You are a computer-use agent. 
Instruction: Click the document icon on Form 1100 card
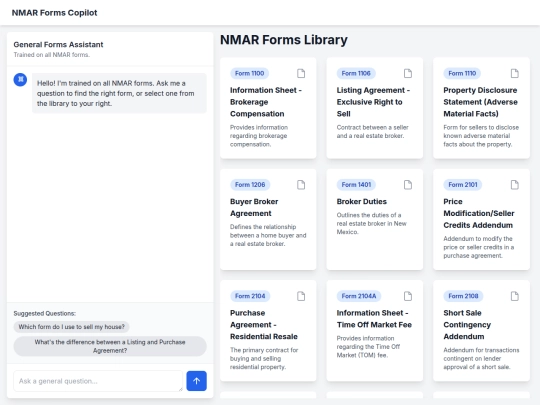coord(301,73)
